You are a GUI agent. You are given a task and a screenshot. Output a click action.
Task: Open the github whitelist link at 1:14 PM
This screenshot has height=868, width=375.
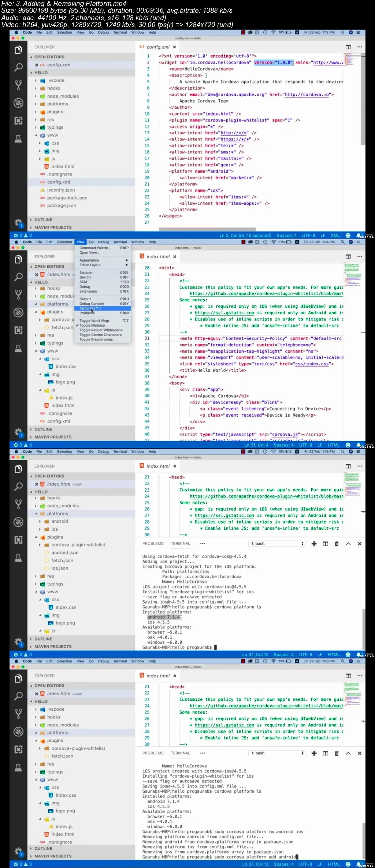(267, 294)
